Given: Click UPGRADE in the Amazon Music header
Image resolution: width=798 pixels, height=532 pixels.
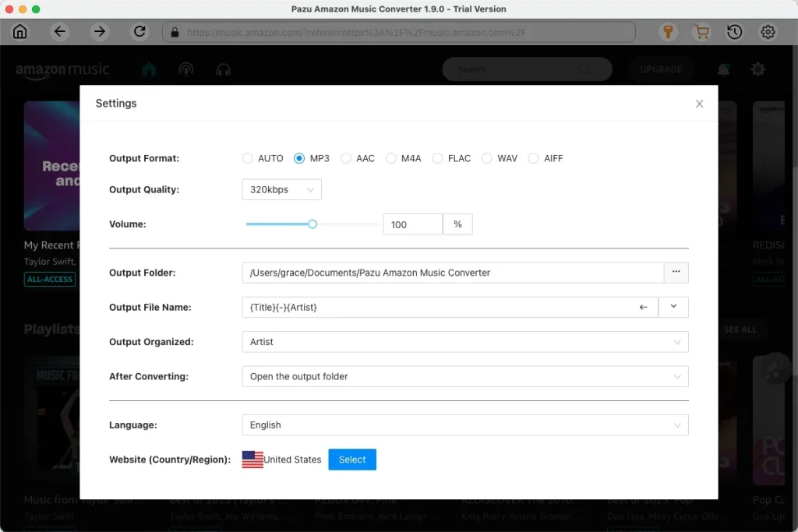Looking at the screenshot, I should [660, 69].
